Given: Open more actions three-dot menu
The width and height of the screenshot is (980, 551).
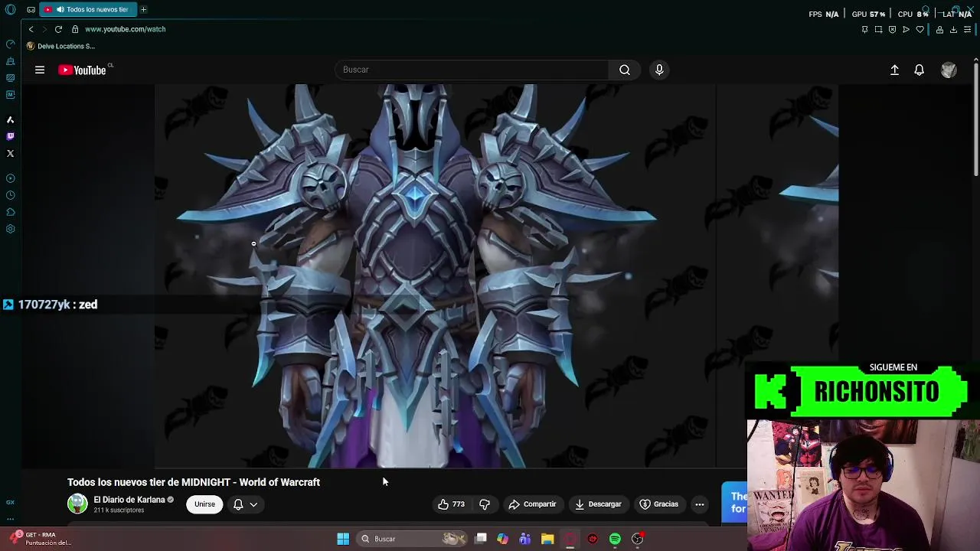Looking at the screenshot, I should pos(699,504).
